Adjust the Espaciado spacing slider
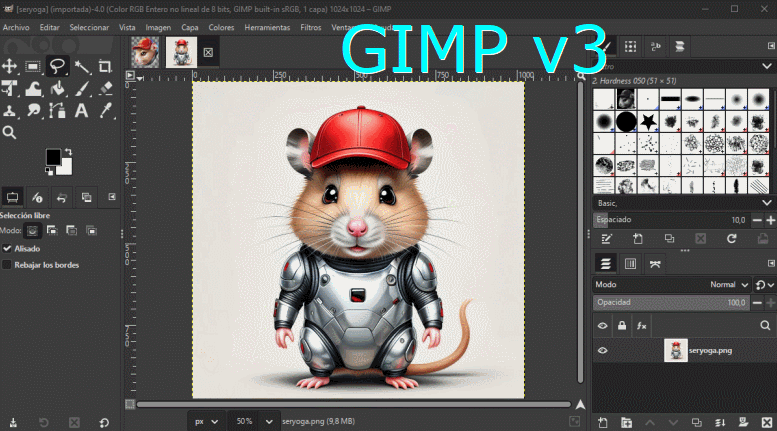 670,219
